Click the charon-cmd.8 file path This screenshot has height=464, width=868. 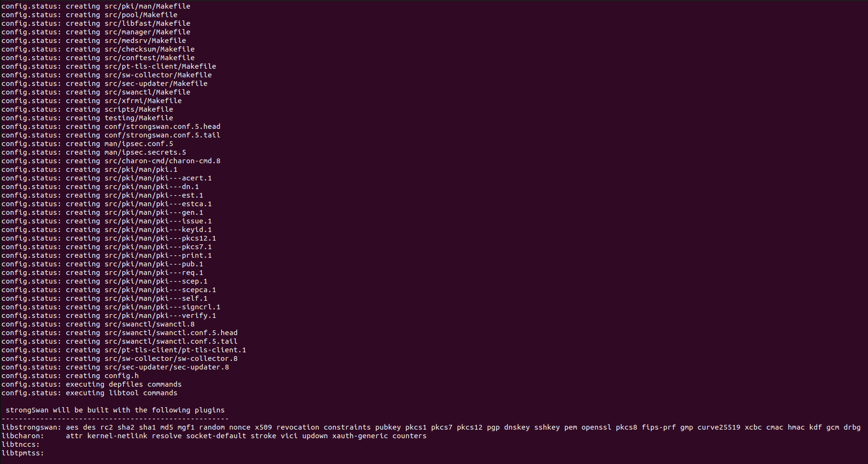(x=162, y=161)
